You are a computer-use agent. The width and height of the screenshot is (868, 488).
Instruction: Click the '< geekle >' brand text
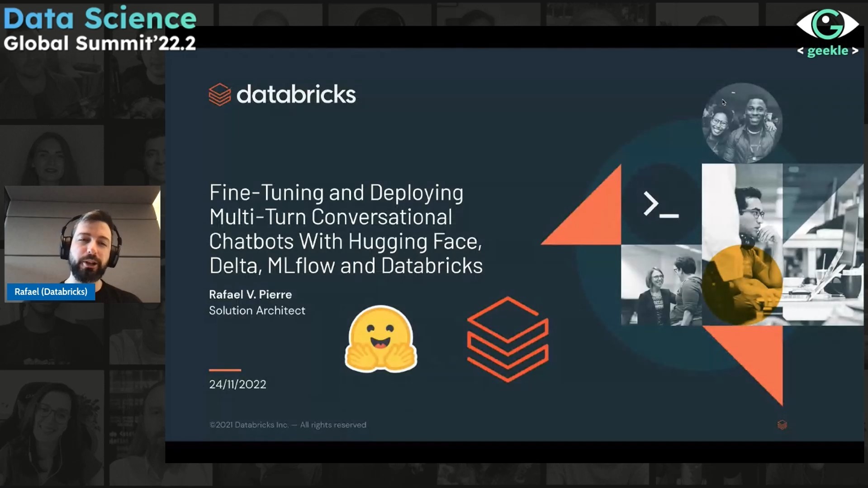[x=828, y=51]
